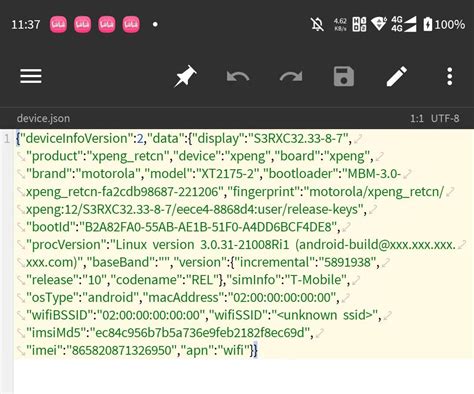This screenshot has width=474, height=394.
Task: Redo the last undone edit
Action: coord(291,77)
